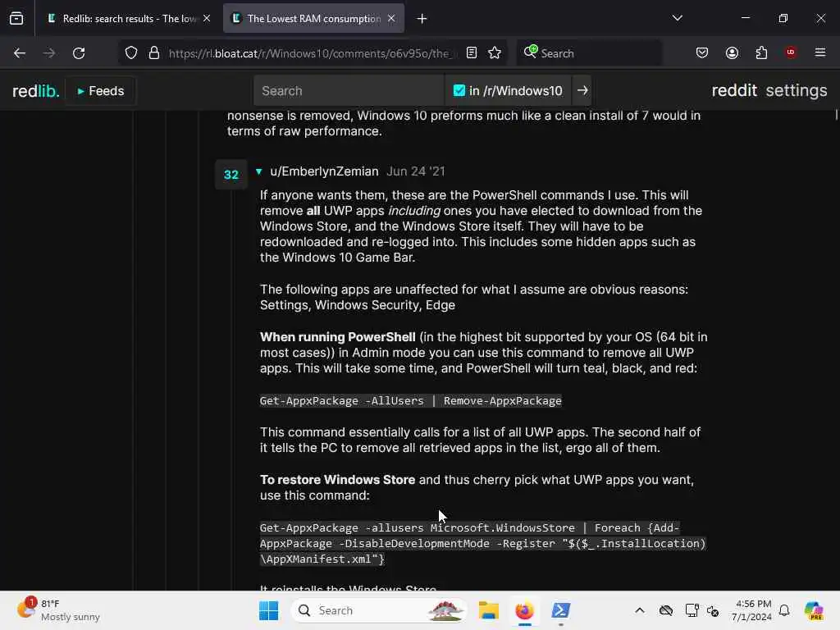Toggle reader view icon

(472, 53)
